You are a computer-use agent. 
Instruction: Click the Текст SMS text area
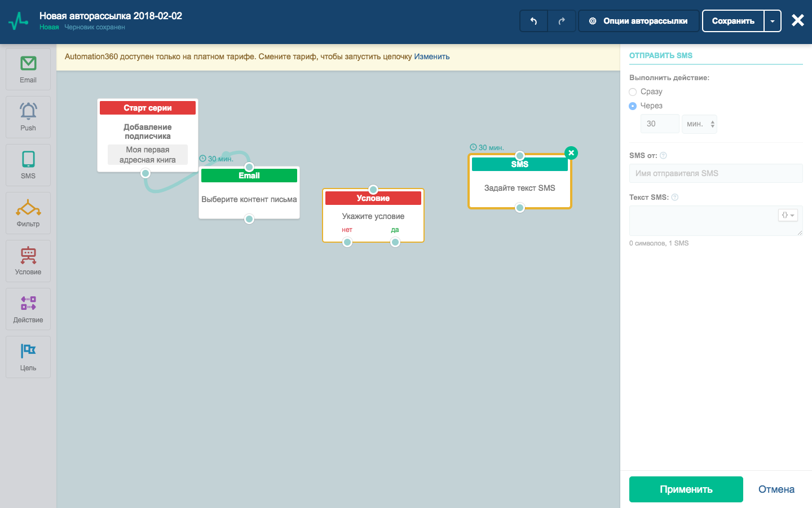pyautogui.click(x=716, y=221)
